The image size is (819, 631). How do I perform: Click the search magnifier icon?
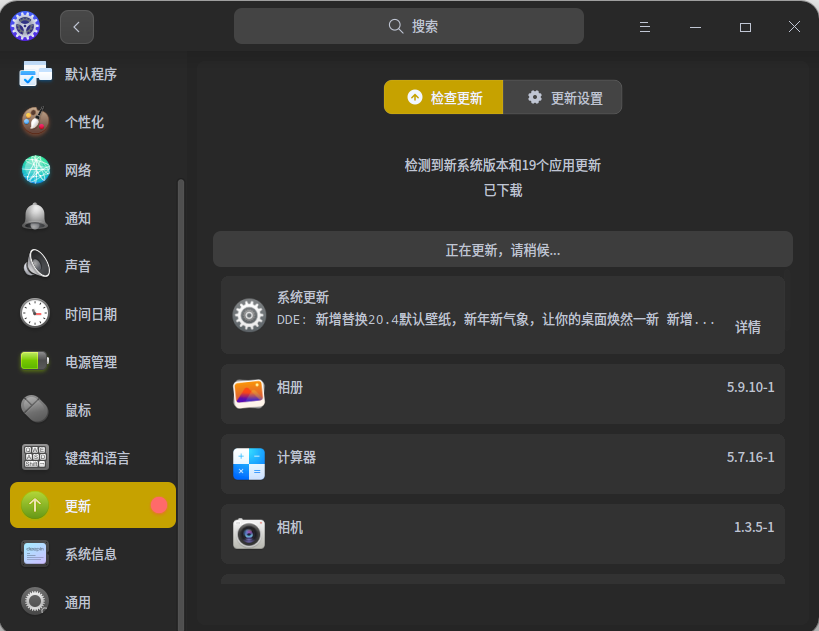click(x=396, y=26)
